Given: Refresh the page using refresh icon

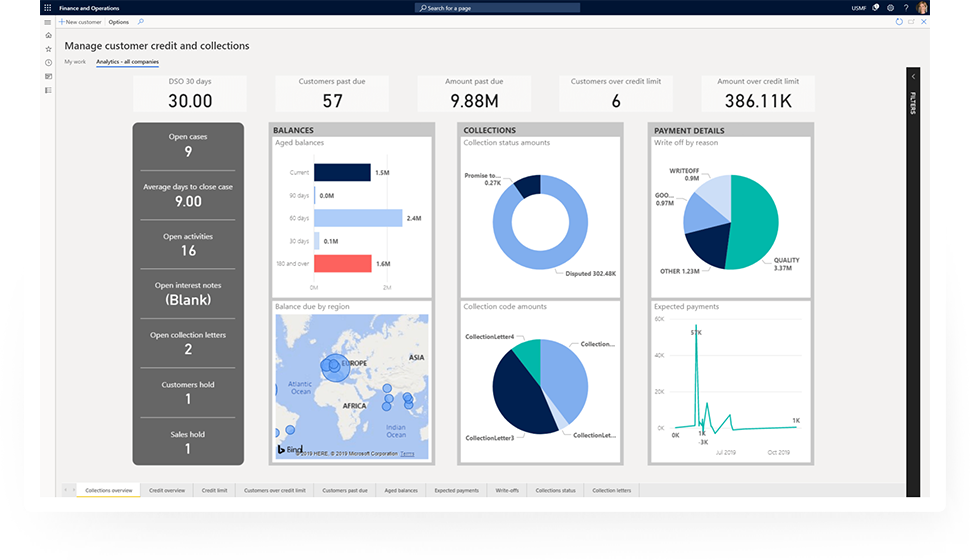Looking at the screenshot, I should pos(899,22).
